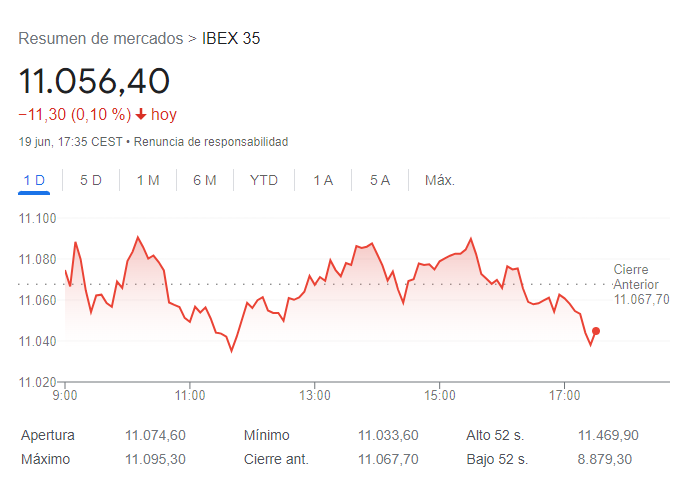Show the 1 M chart range
Screen dimensions: 696x488
pyautogui.click(x=148, y=180)
